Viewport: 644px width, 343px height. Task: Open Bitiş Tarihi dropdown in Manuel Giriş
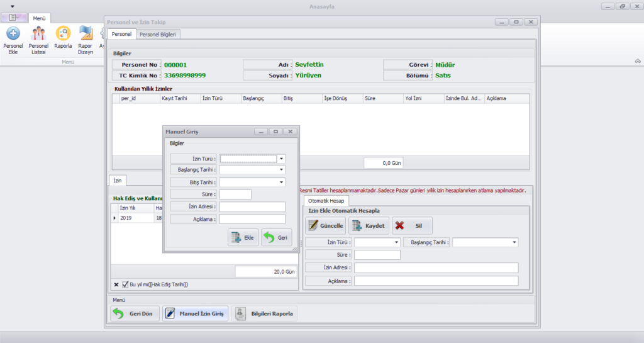tap(282, 183)
